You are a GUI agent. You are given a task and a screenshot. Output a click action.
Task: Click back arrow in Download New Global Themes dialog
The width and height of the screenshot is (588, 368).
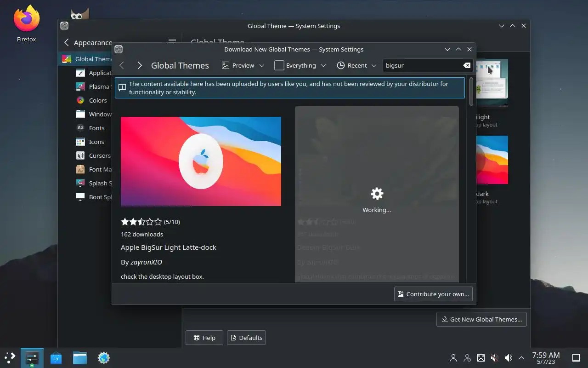click(x=122, y=65)
